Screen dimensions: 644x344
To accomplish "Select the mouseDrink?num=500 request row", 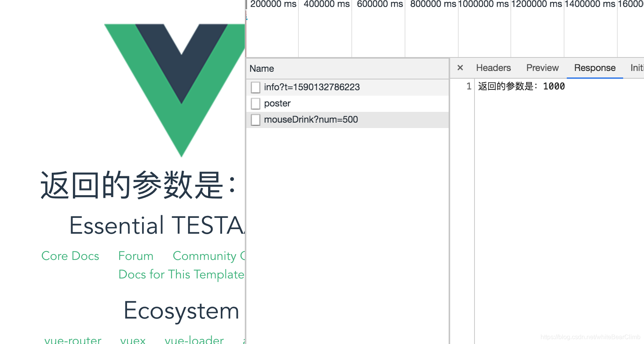I will 347,120.
